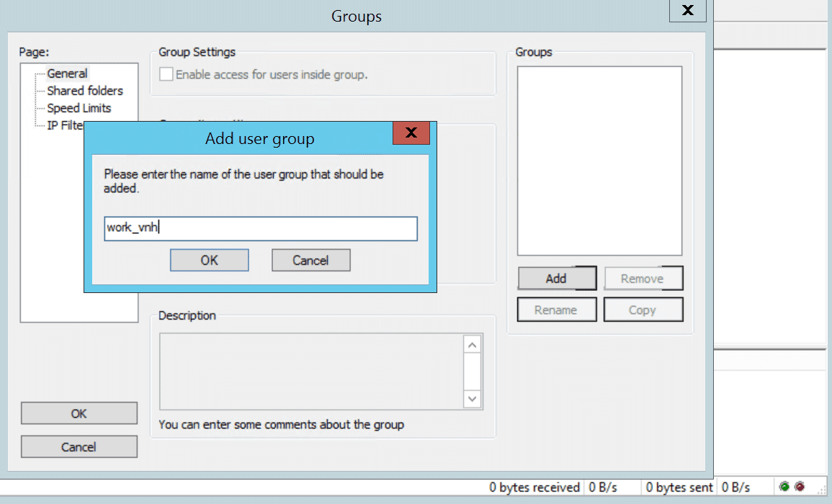Click the group name text field
The image size is (832, 504).
click(261, 228)
